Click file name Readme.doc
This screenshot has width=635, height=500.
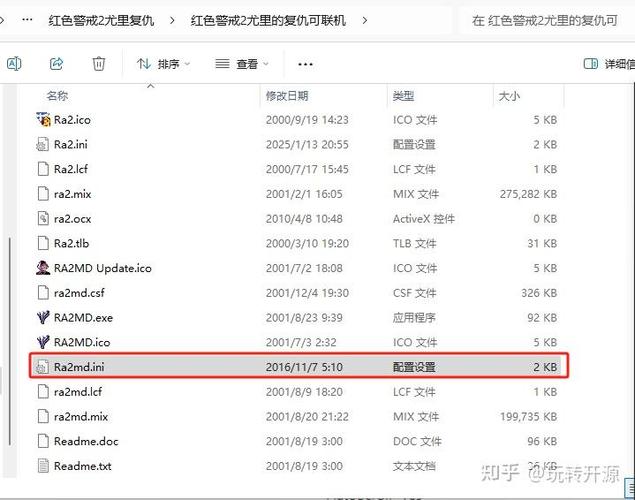86,441
